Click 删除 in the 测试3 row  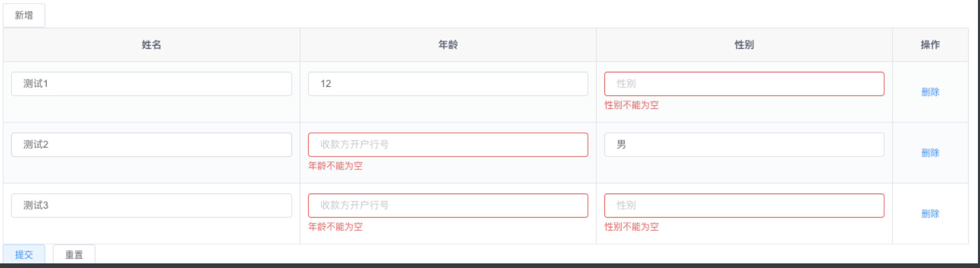point(930,214)
